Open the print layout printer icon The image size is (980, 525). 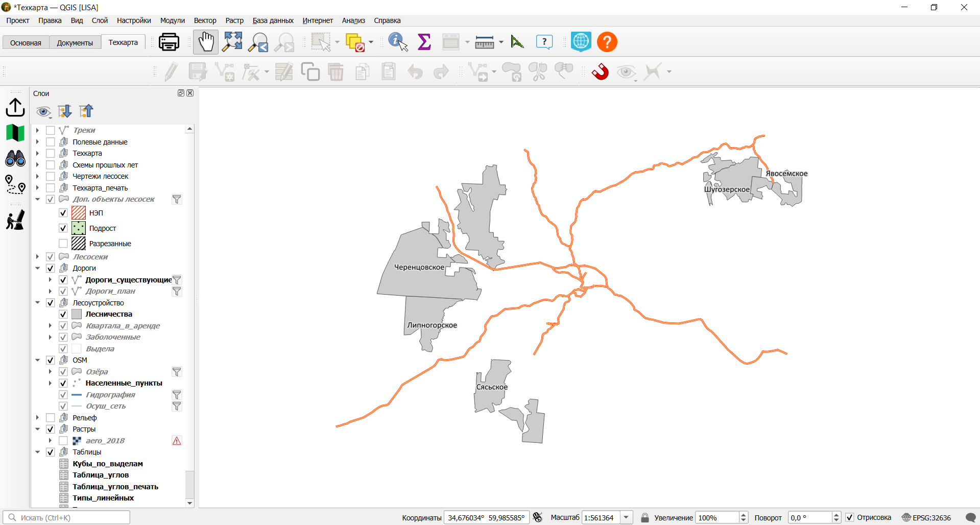click(x=169, y=42)
